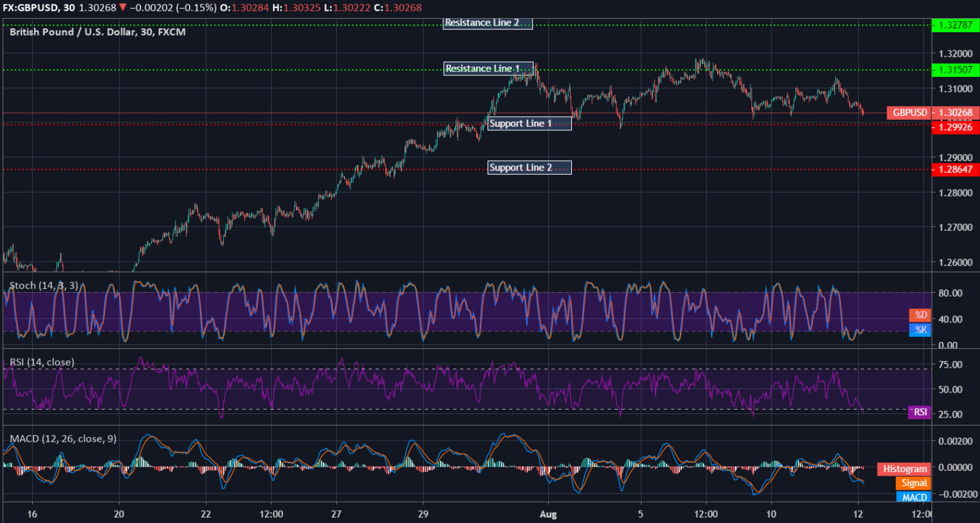Viewport: 980px width, 523px height.
Task: Click the −0.00202 (−0.15%) change value
Action: [x=173, y=8]
